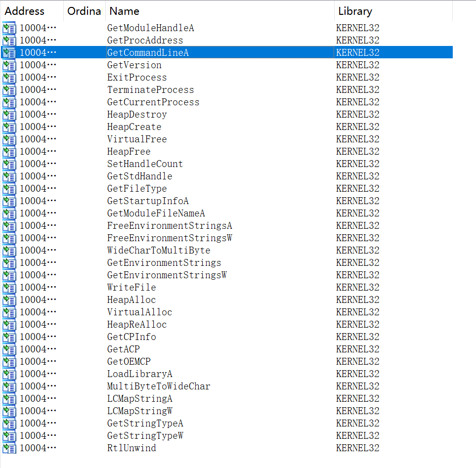Image resolution: width=476 pixels, height=468 pixels.
Task: Sort by the Name column header
Action: click(x=124, y=11)
